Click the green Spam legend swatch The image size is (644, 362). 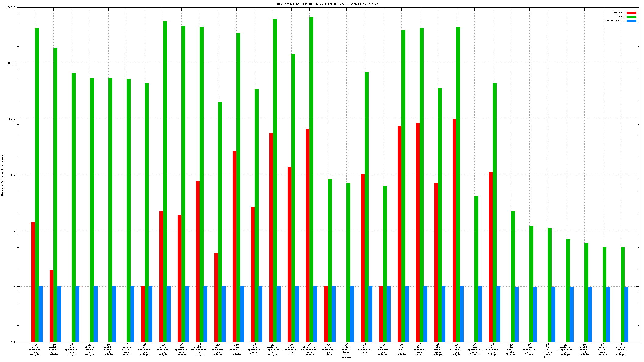[631, 16]
